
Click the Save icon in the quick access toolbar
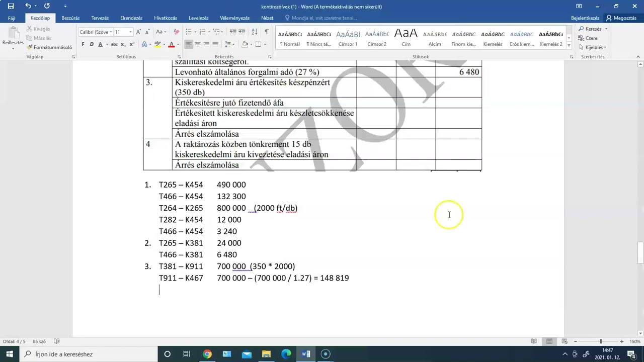tap(11, 6)
